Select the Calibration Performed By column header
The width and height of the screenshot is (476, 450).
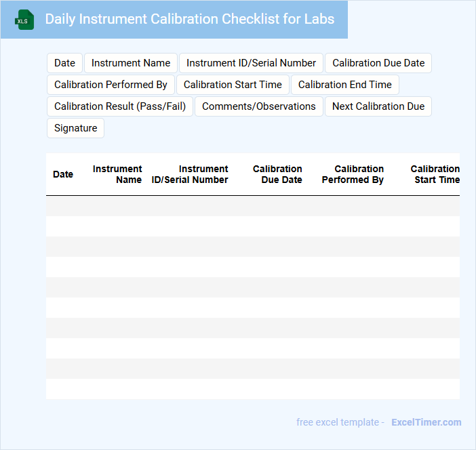click(x=353, y=174)
